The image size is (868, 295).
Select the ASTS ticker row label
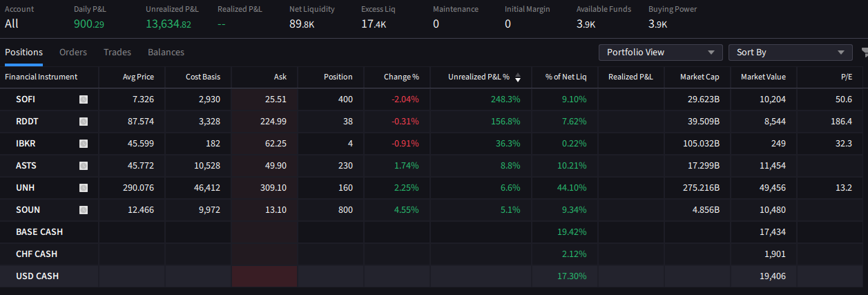(x=26, y=166)
